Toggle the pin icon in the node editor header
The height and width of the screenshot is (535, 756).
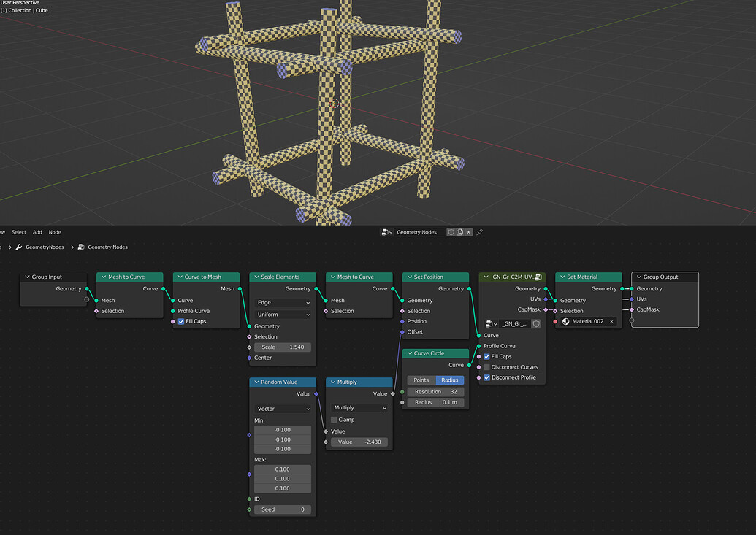480,232
